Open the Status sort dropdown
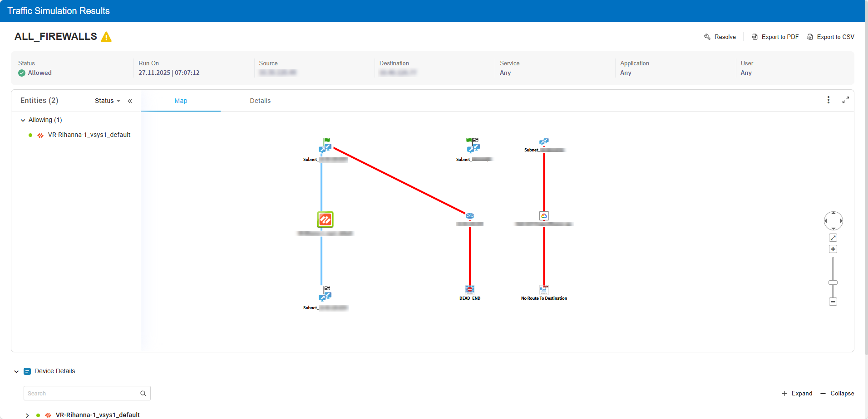 [108, 101]
